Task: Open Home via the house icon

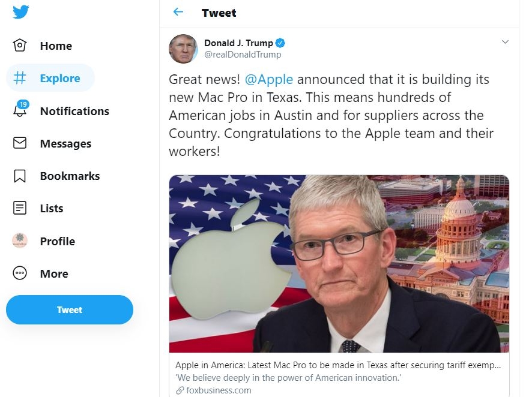Action: pos(20,45)
